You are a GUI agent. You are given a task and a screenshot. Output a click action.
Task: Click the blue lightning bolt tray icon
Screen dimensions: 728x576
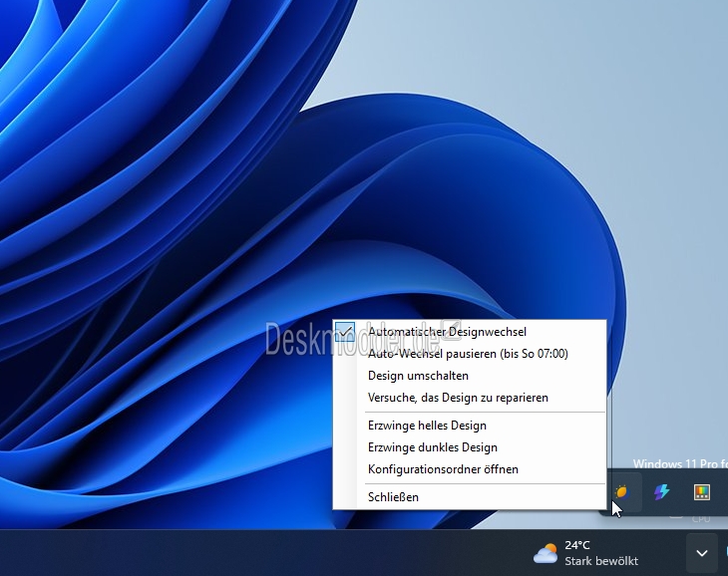tap(661, 492)
